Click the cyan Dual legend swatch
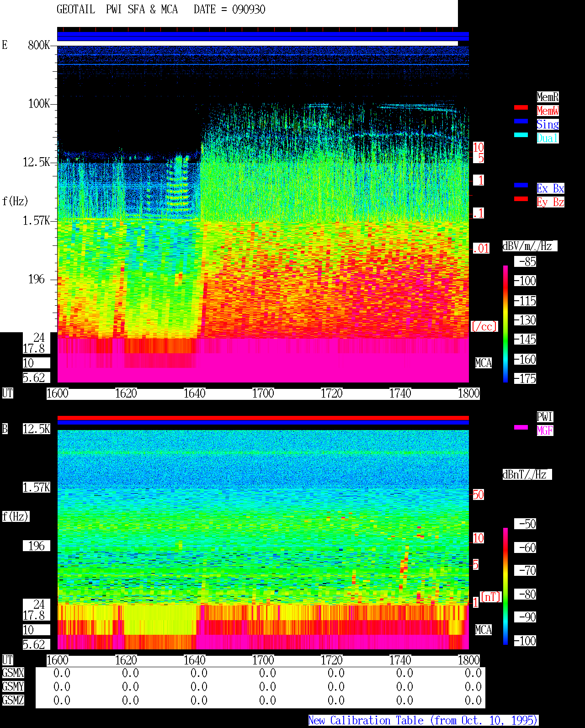 tap(521, 135)
